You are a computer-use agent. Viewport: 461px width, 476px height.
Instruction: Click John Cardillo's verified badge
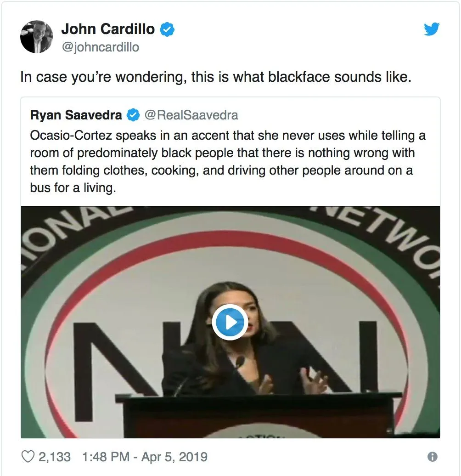[167, 29]
